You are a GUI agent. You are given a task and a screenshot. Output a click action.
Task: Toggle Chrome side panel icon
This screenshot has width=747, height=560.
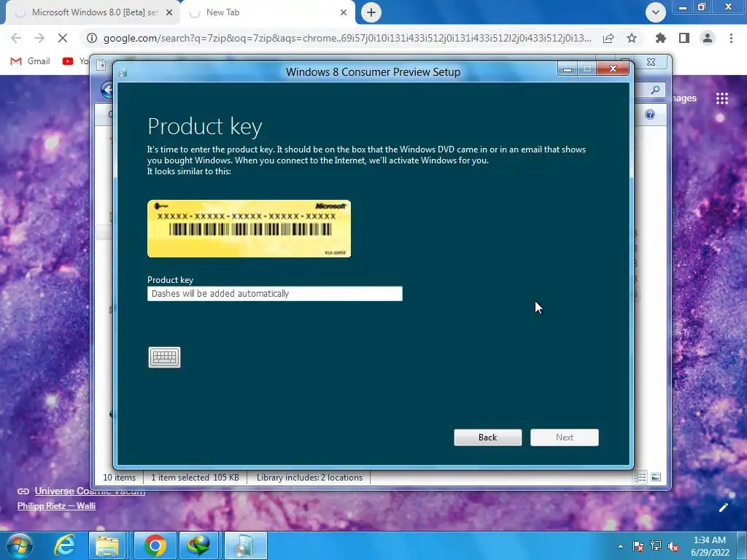(x=684, y=38)
